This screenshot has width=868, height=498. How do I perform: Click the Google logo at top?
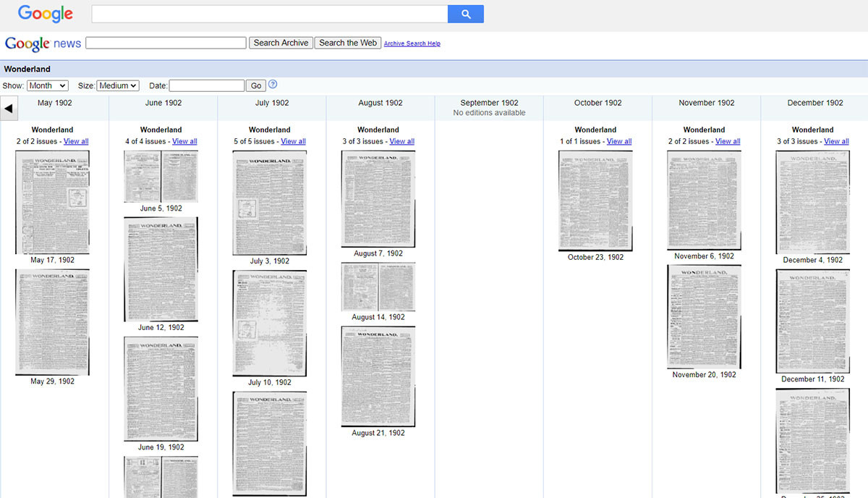(x=45, y=14)
